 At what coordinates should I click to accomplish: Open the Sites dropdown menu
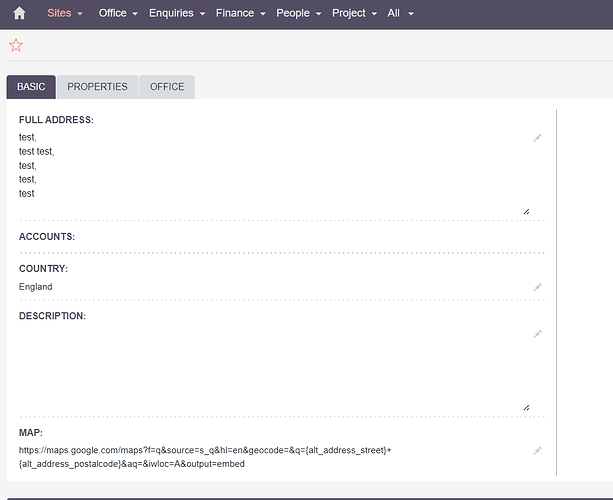65,13
